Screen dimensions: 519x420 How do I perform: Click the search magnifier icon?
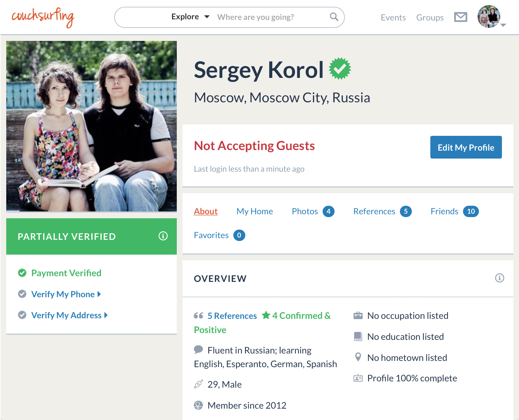click(334, 17)
